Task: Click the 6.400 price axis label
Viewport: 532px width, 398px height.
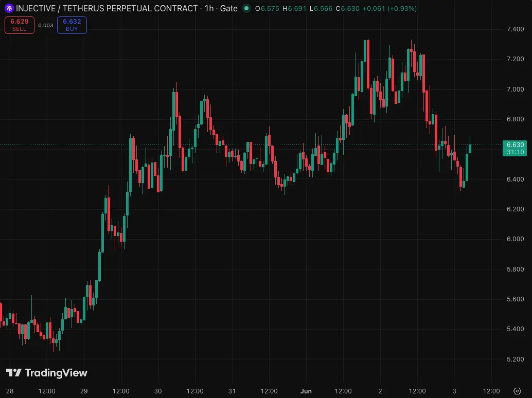Action: (x=516, y=179)
